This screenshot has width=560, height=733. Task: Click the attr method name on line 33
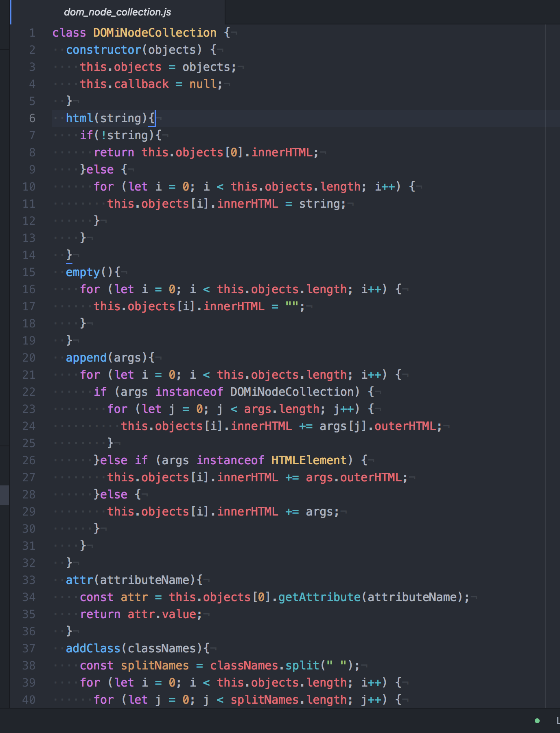(x=80, y=580)
